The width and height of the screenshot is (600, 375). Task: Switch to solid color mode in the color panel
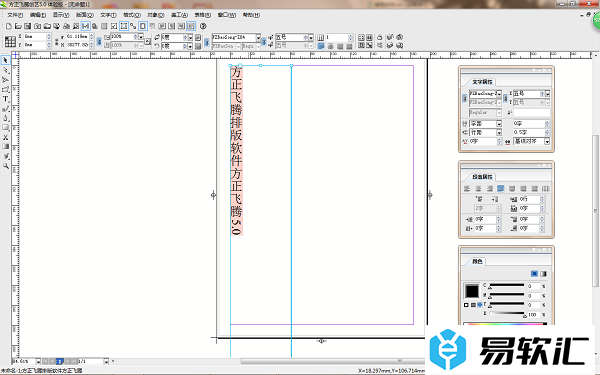click(x=535, y=274)
